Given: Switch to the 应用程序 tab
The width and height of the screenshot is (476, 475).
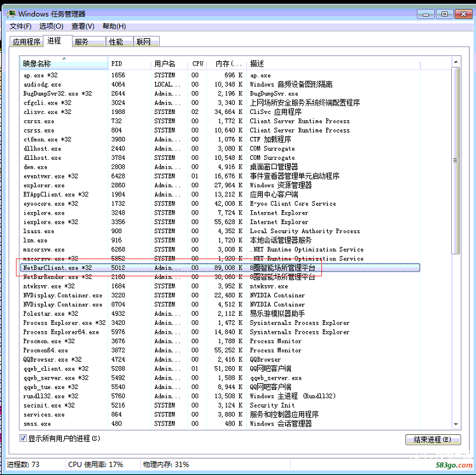Looking at the screenshot, I should (27, 41).
